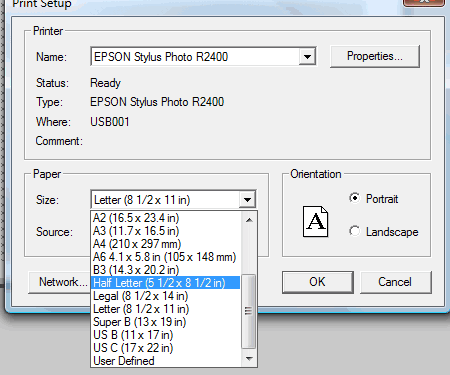Click the paper list scrollbar thumb
The image size is (450, 375).
click(x=249, y=311)
